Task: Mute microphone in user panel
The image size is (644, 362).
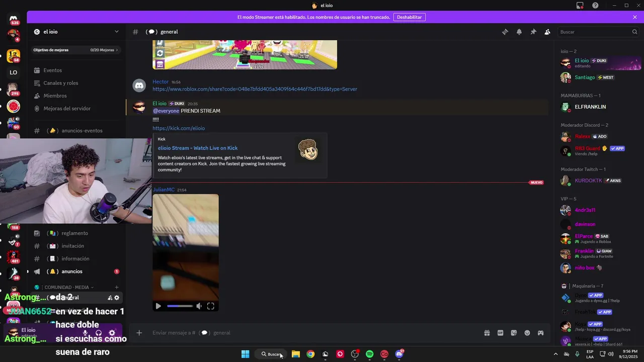Action: click(x=85, y=333)
